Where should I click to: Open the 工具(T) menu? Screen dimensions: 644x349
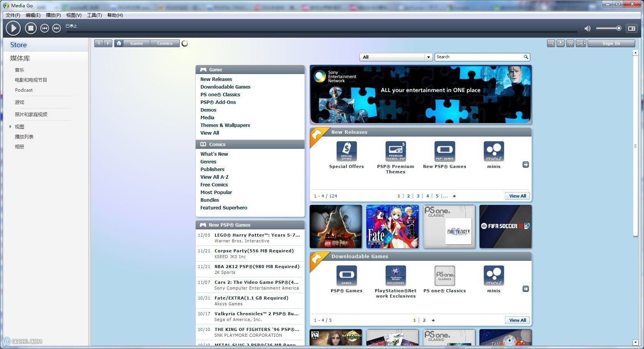point(94,15)
